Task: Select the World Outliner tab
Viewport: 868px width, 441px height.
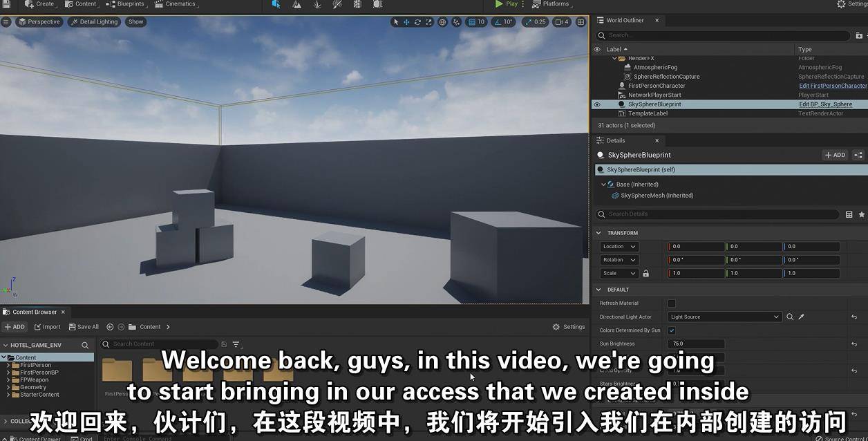Action: (x=625, y=21)
